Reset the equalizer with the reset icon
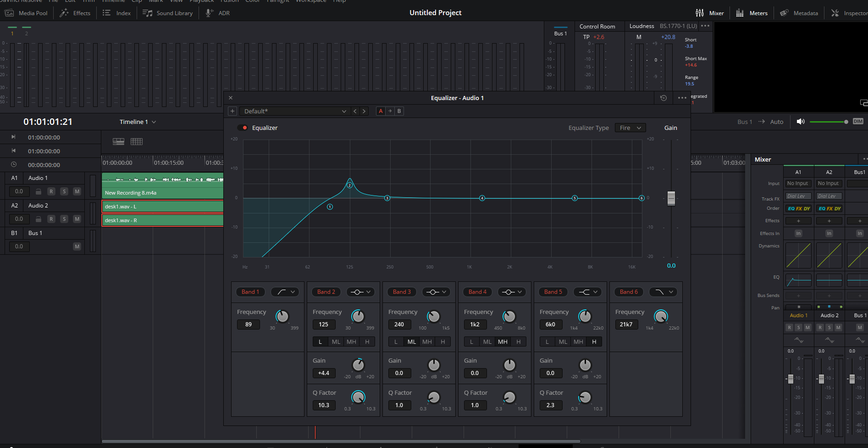868x448 pixels. 663,98
